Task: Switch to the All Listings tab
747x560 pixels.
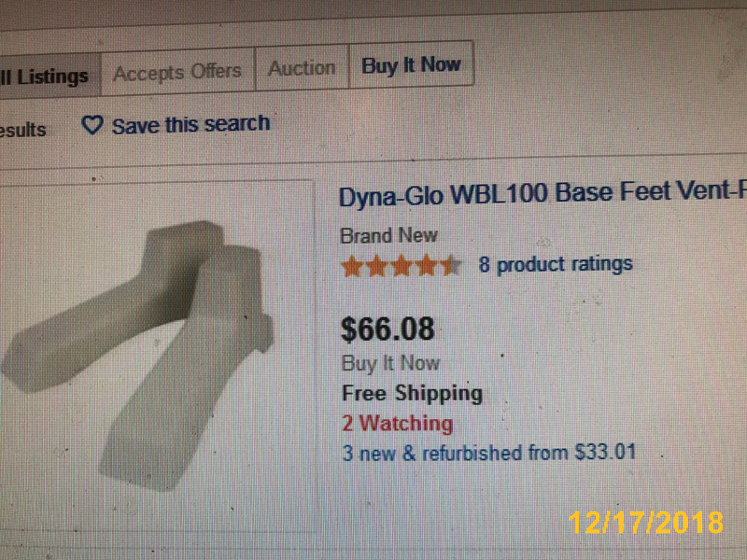Action: pos(49,76)
